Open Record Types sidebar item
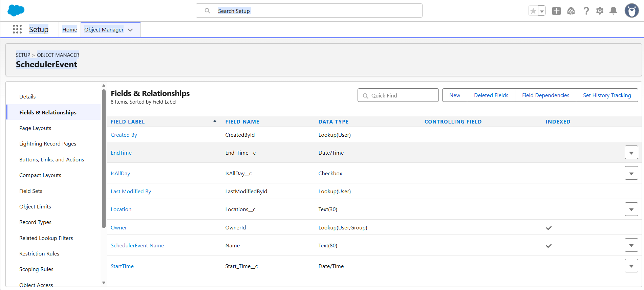644x290 pixels. coord(36,222)
